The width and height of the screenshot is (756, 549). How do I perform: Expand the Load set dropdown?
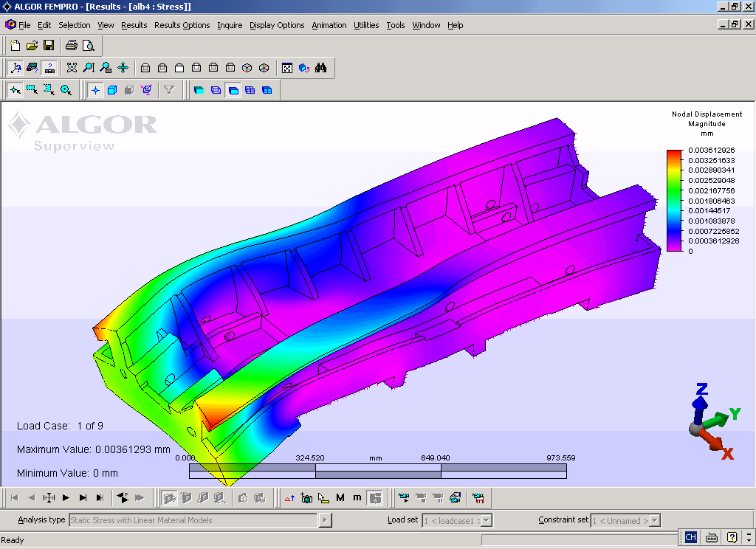[487, 520]
